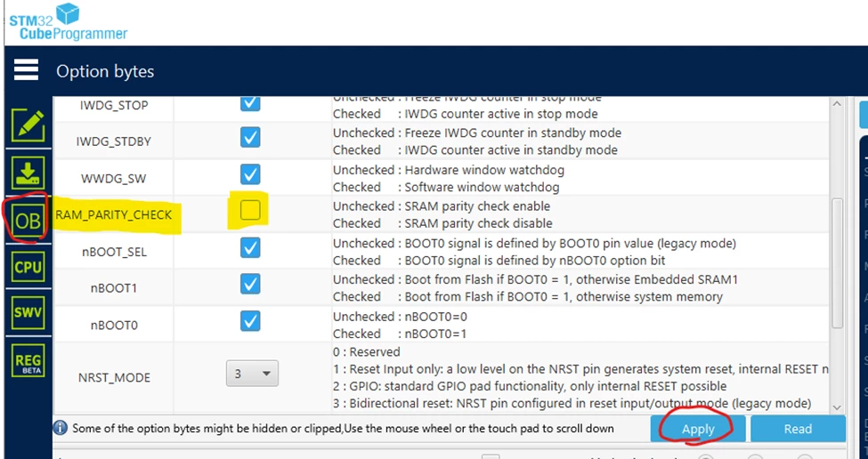Image resolution: width=868 pixels, height=459 pixels.
Task: Check the RAM_PARITY_CHECK checkbox
Action: [250, 210]
